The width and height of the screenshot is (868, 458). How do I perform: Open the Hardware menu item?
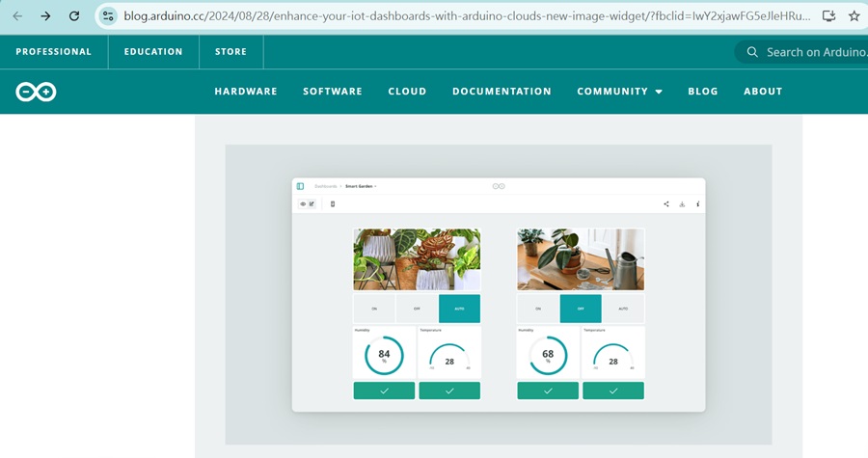pyautogui.click(x=246, y=92)
